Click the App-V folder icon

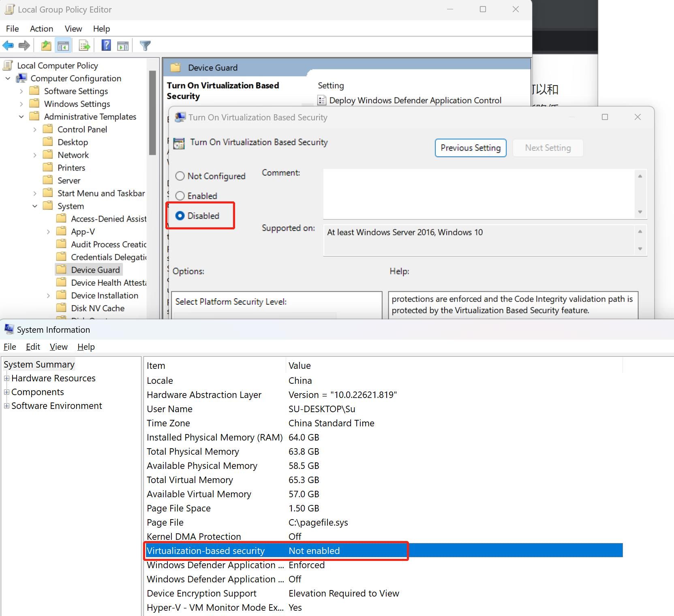pos(62,231)
